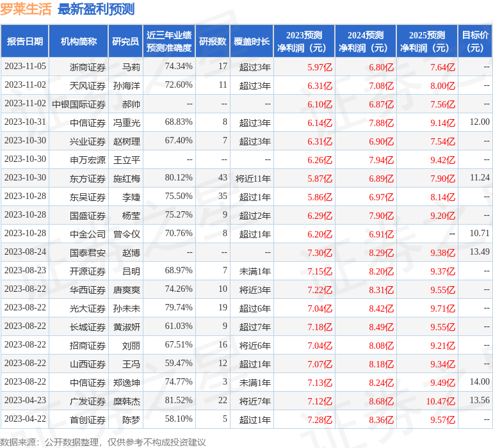Click the 8.00亿 value for 天风证券

[x=442, y=86]
